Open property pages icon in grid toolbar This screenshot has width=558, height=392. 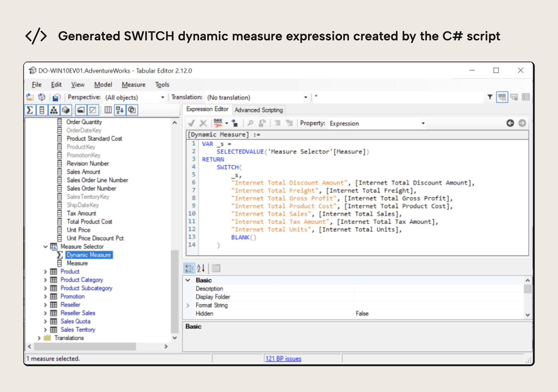point(216,268)
